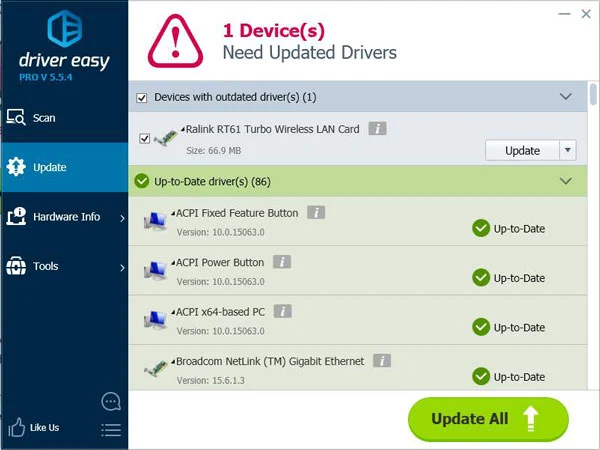Expand the Hardware Info submenu arrow
The width and height of the screenshot is (600, 450).
pyautogui.click(x=122, y=218)
